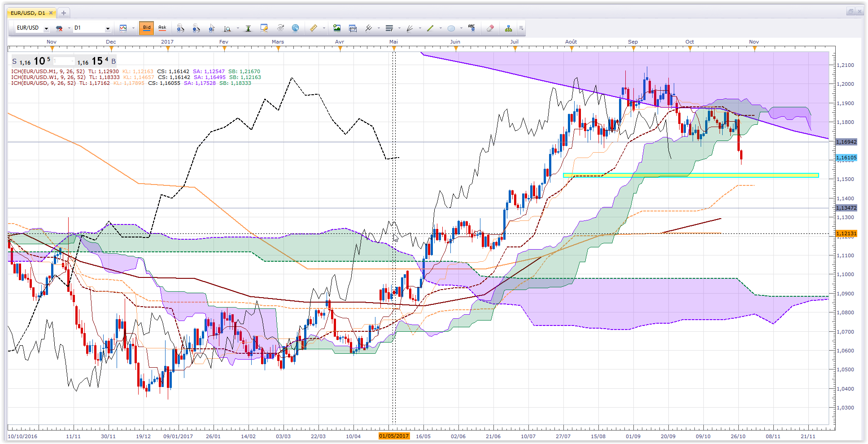868x444 pixels.
Task: Click the 1,16942 price label on axis
Action: coord(846,142)
